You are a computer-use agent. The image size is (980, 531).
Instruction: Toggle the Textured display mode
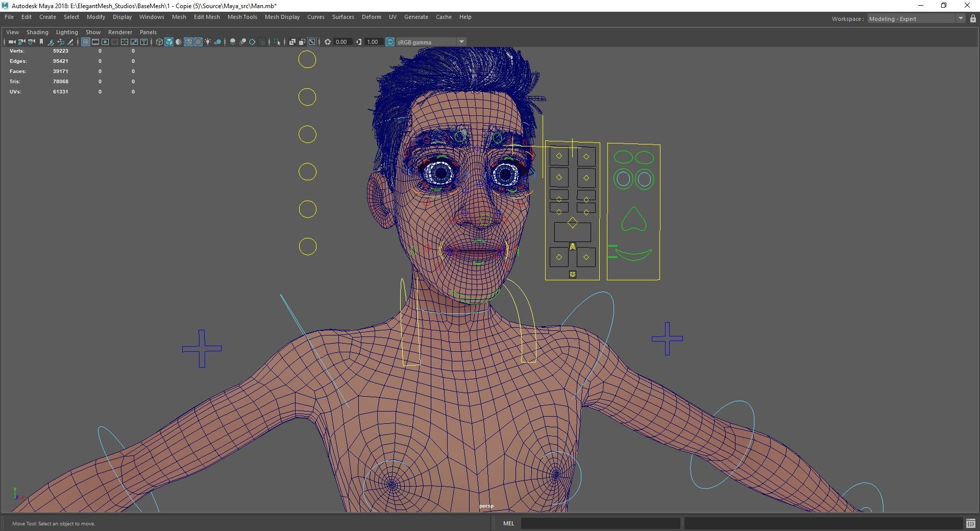(x=198, y=42)
